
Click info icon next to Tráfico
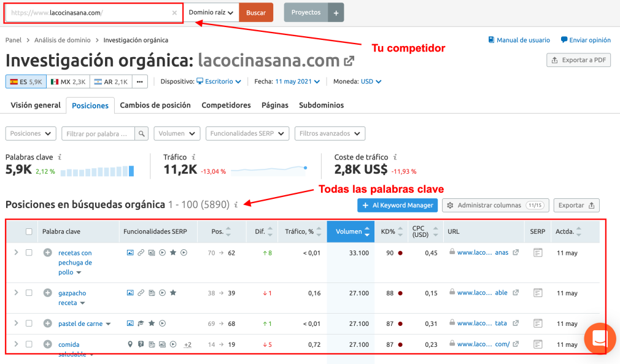193,157
